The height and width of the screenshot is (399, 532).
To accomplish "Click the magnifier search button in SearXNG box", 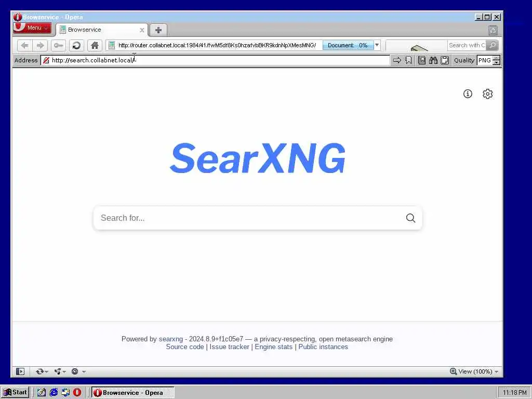I will point(410,218).
